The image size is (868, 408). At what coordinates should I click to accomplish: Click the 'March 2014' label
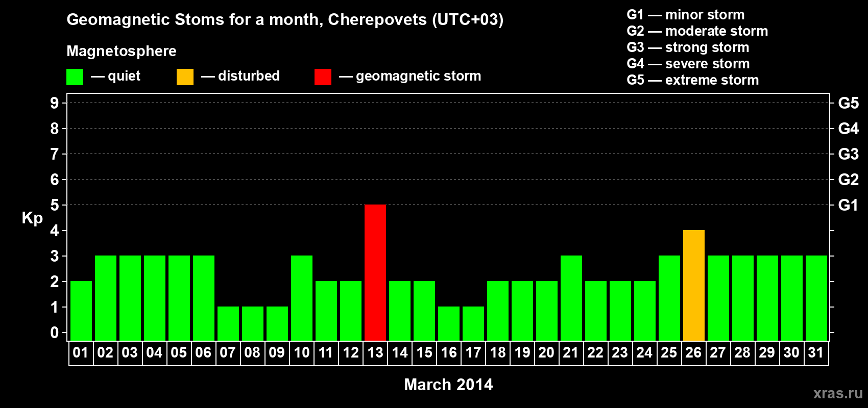448,385
